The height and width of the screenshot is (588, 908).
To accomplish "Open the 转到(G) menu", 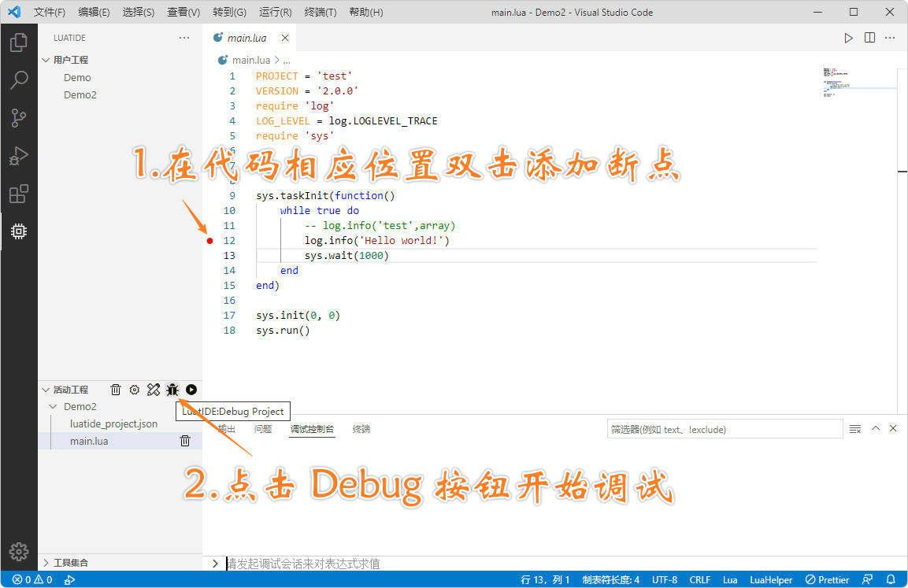I will 229,12.
